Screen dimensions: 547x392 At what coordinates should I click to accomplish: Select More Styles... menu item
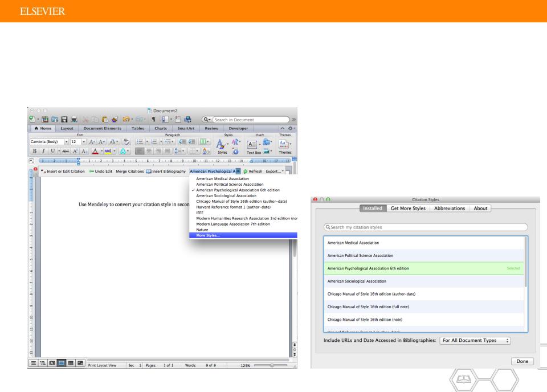pos(243,235)
